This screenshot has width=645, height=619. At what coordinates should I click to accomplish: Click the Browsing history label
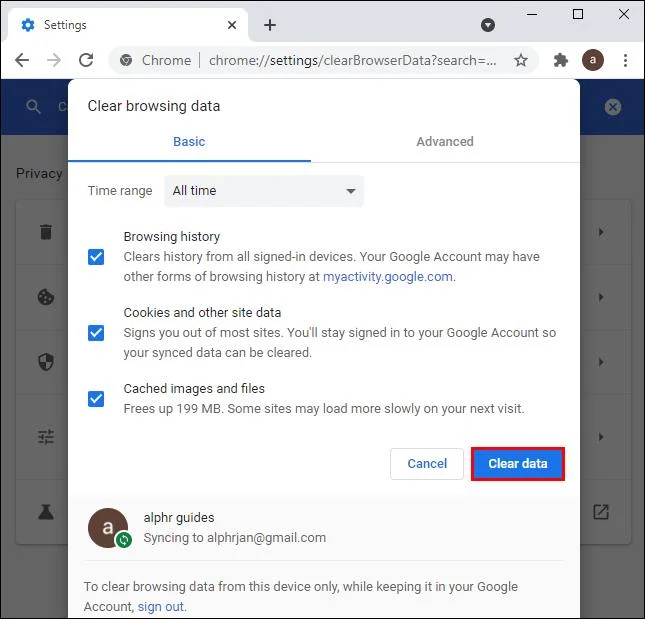[x=172, y=236]
